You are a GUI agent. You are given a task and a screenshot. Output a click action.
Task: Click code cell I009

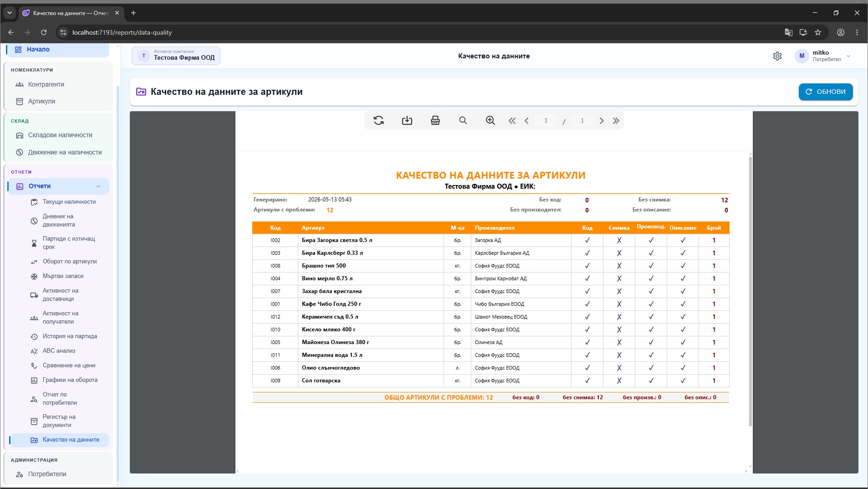(276, 381)
